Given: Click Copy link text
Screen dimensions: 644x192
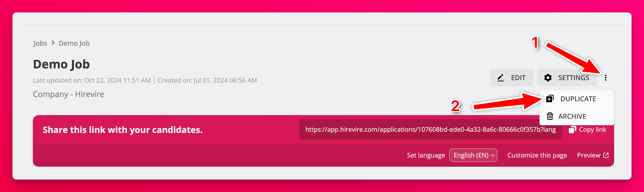Looking at the screenshot, I should click(x=592, y=130).
